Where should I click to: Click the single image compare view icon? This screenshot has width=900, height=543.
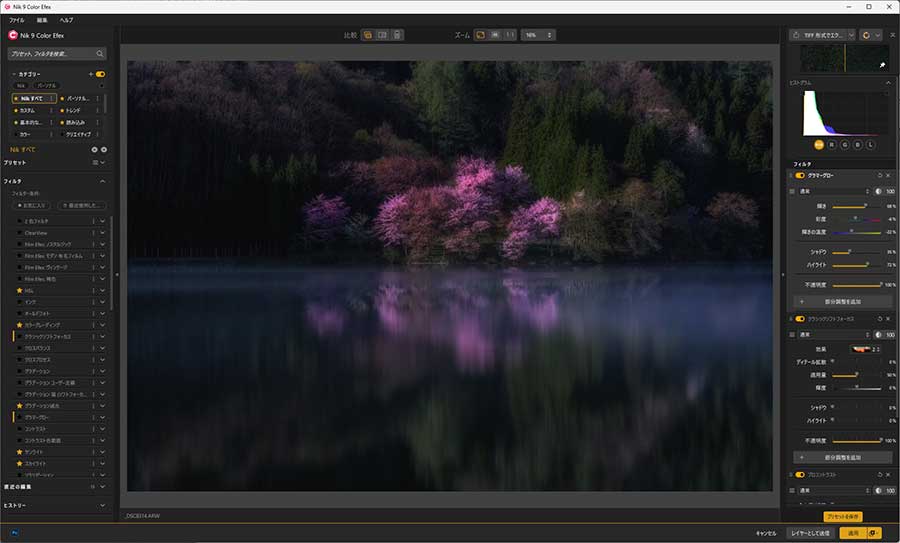(x=368, y=35)
